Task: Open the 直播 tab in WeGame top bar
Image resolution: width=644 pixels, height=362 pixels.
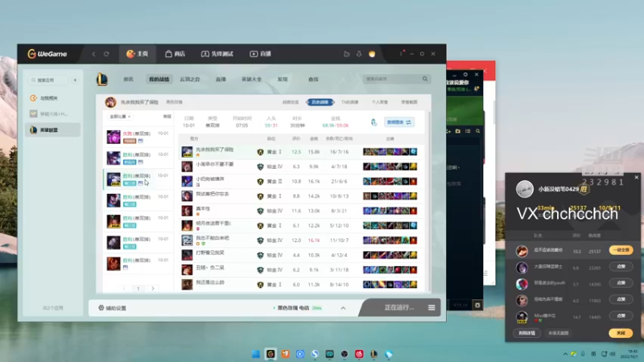Action: [x=260, y=54]
